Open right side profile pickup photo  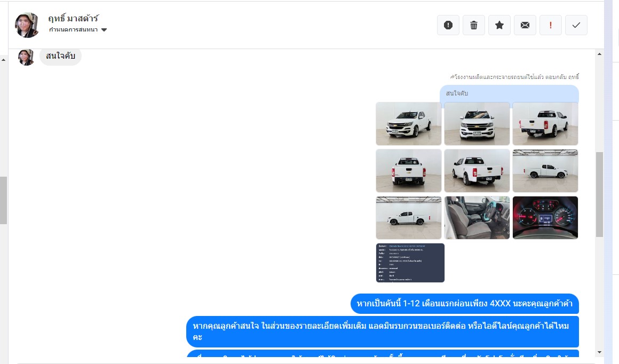click(x=545, y=171)
